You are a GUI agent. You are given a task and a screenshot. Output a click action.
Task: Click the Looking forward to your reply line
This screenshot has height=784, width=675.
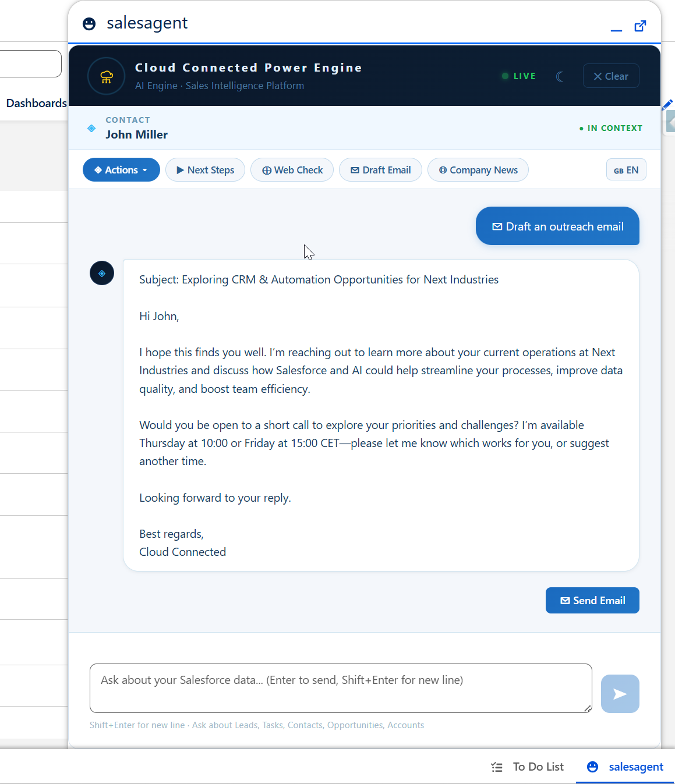(215, 498)
